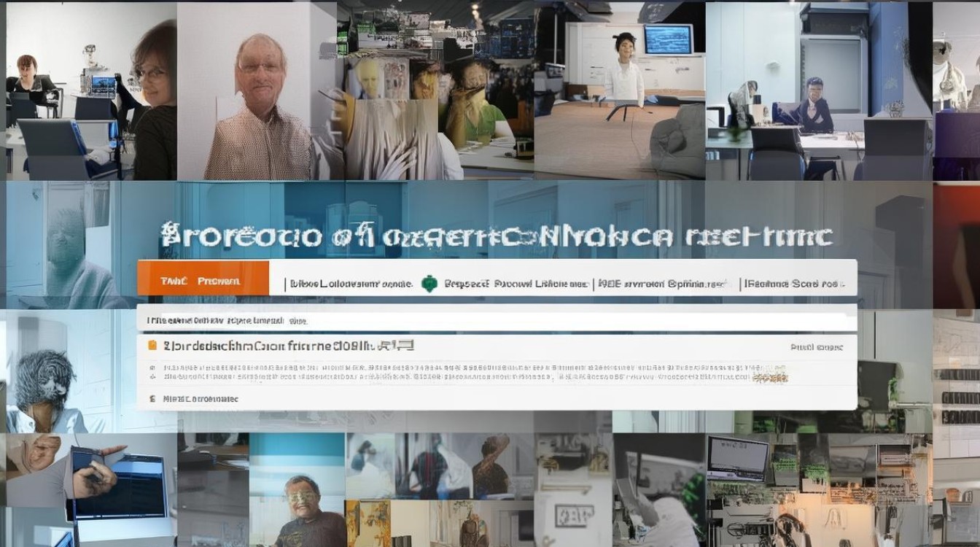Click the orange badge ending the description line
This screenshot has width=980, height=547.
coord(771,378)
